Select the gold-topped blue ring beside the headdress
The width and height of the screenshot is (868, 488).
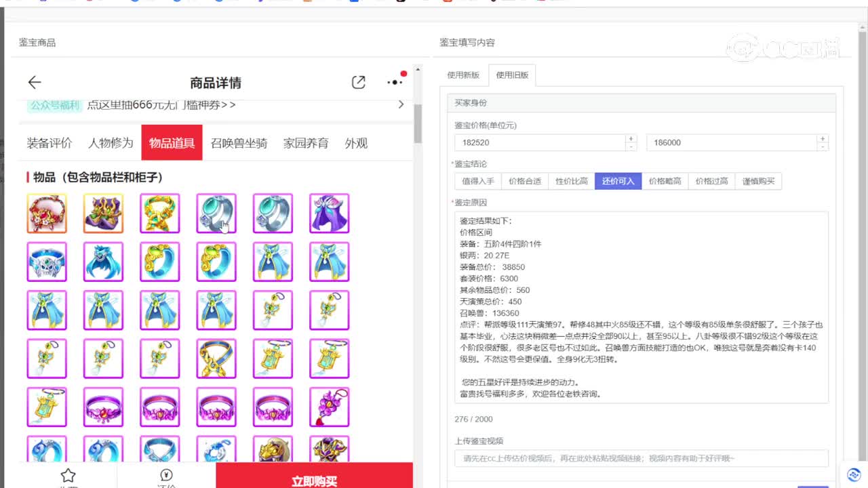tap(160, 262)
